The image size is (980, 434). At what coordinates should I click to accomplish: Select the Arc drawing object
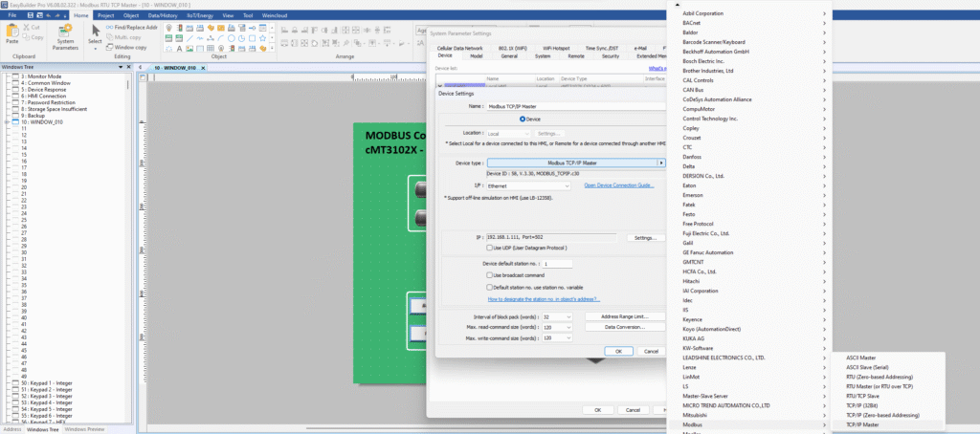[221, 38]
